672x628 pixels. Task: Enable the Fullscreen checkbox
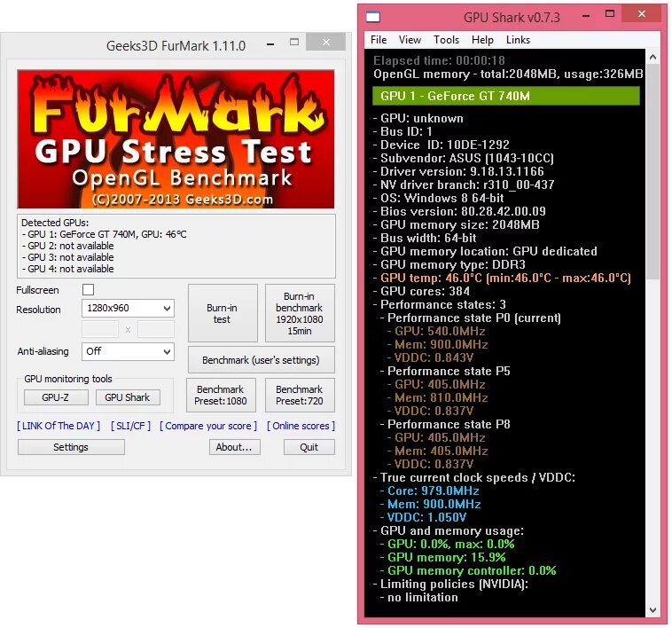[89, 290]
